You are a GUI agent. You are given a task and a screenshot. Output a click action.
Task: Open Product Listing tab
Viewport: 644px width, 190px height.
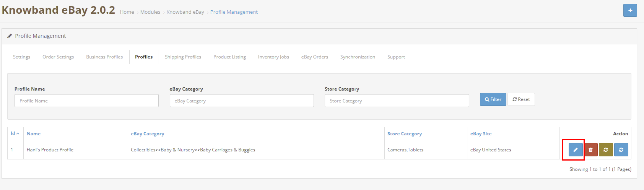click(x=229, y=57)
